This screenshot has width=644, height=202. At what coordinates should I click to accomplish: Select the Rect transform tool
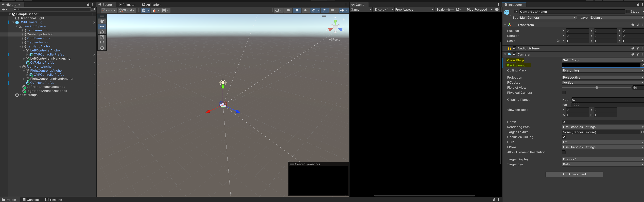click(102, 43)
